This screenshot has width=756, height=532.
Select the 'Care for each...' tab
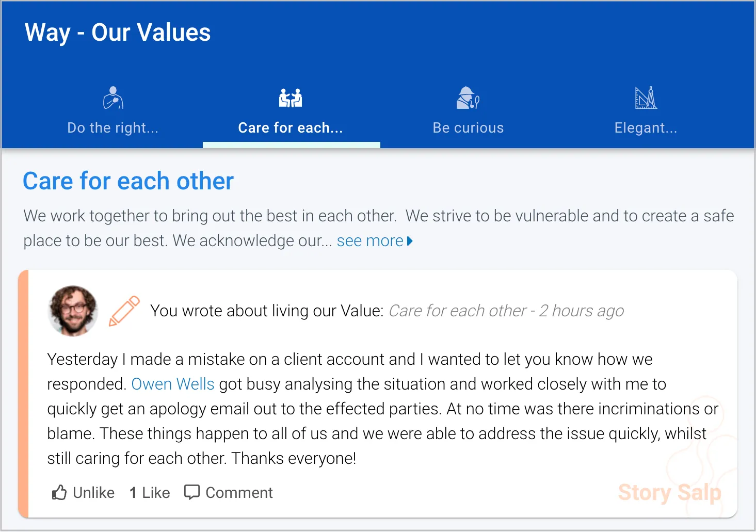[291, 111]
